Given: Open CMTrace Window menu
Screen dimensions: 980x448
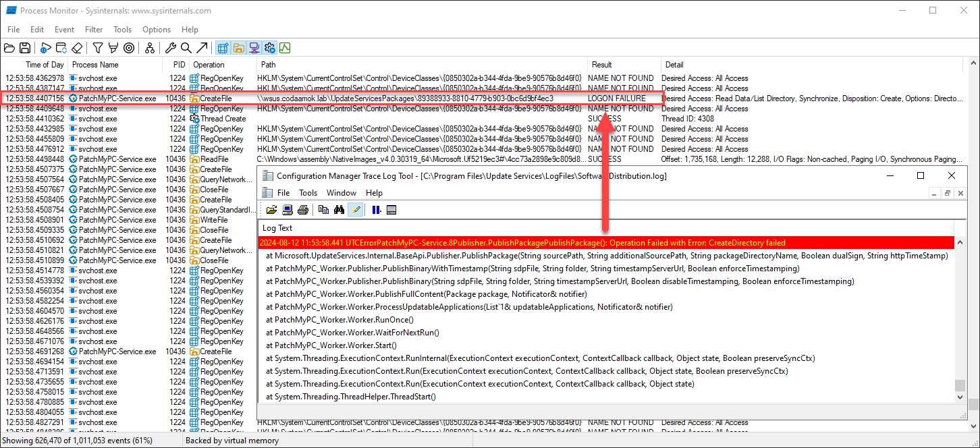Looking at the screenshot, I should point(342,193).
